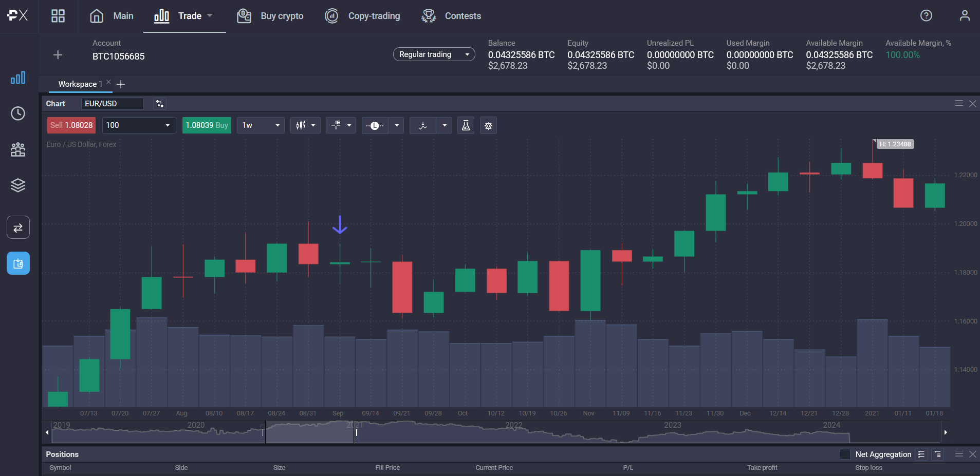Open the Contests page
The height and width of the screenshot is (476, 980).
click(x=451, y=16)
